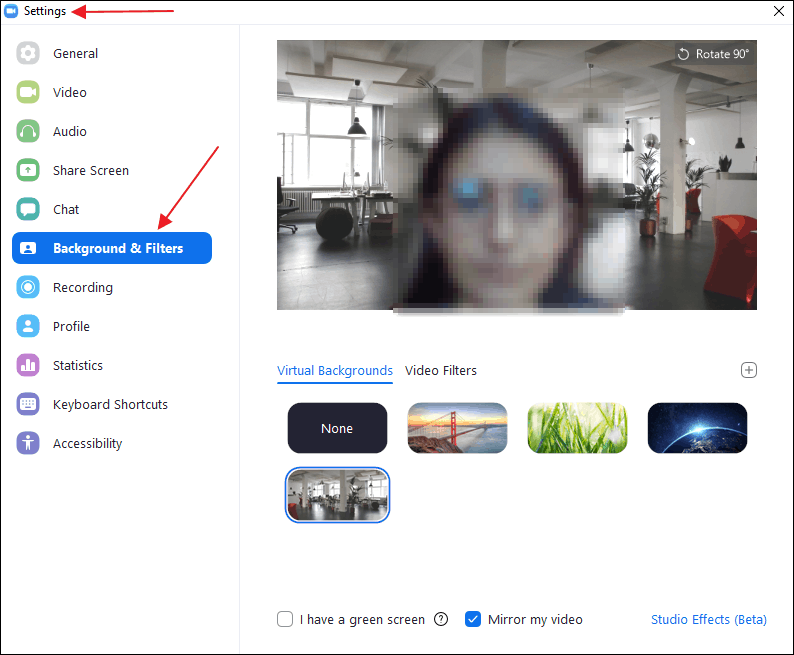Viewport: 794px width, 655px height.
Task: Click the Audio label in sidebar
Action: (x=70, y=132)
